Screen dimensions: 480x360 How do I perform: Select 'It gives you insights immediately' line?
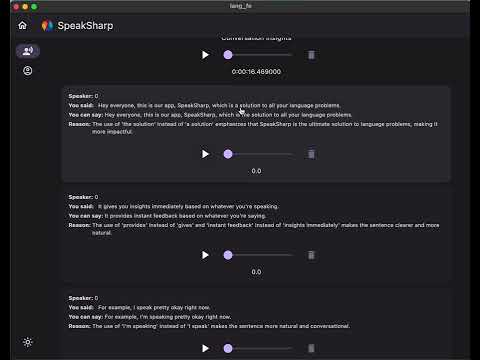173,206
